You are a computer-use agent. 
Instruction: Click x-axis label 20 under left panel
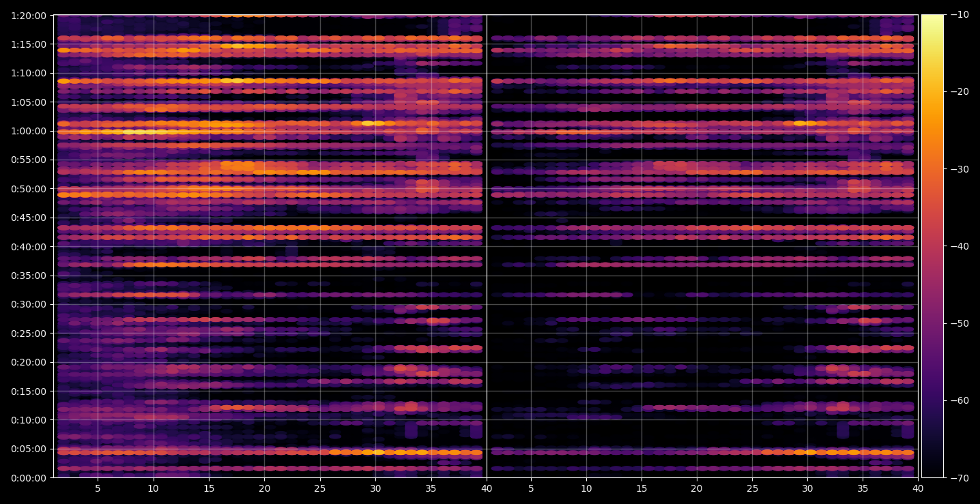tap(264, 488)
